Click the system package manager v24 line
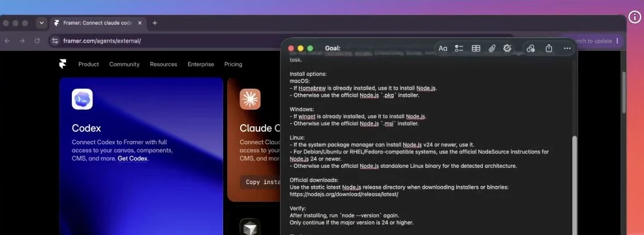This screenshot has width=644, height=235. (382, 145)
